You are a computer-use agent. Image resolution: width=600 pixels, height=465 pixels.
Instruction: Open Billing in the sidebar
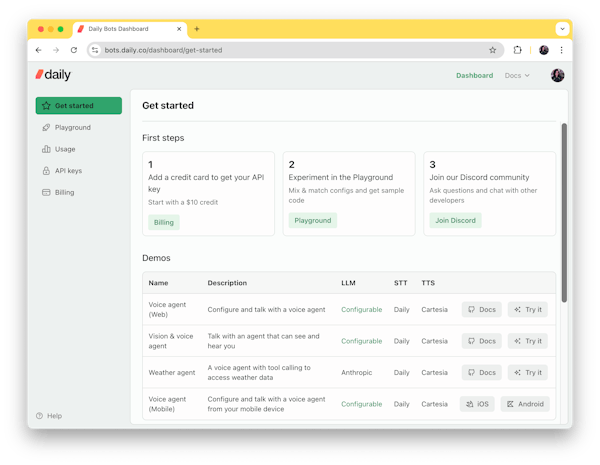point(64,193)
